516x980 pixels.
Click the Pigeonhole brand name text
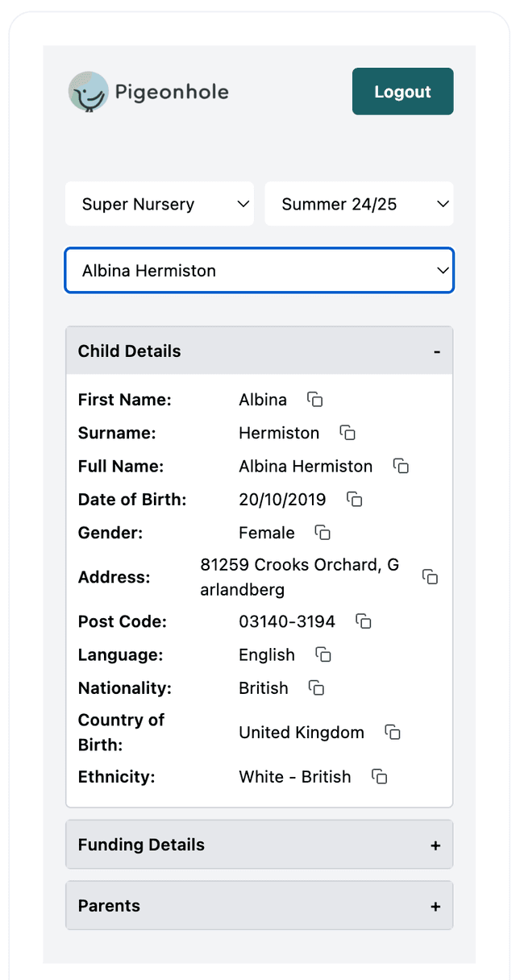pos(172,93)
